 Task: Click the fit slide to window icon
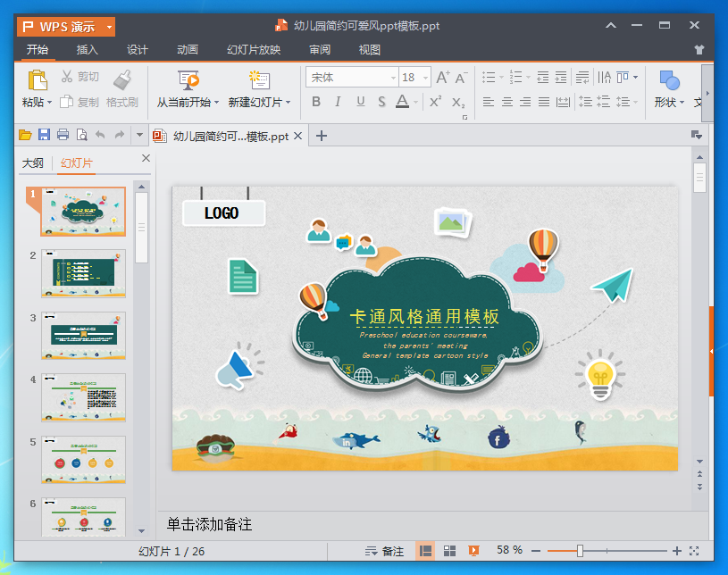694,551
